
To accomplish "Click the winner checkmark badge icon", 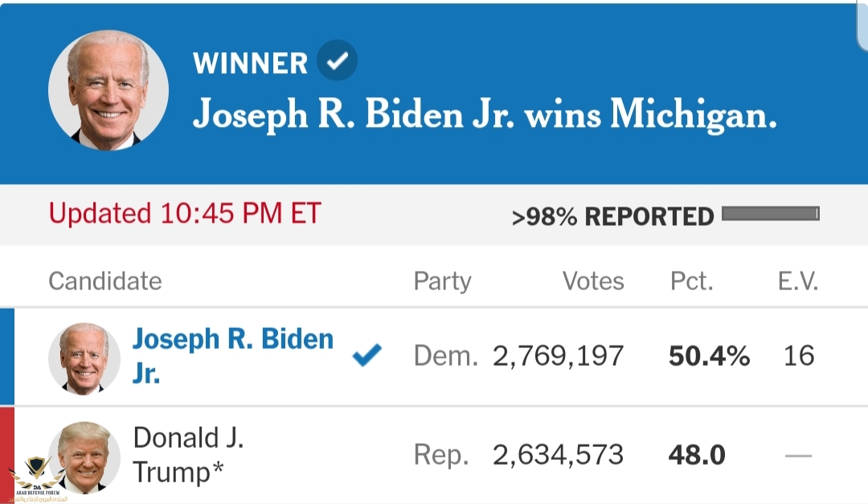I will (x=337, y=59).
